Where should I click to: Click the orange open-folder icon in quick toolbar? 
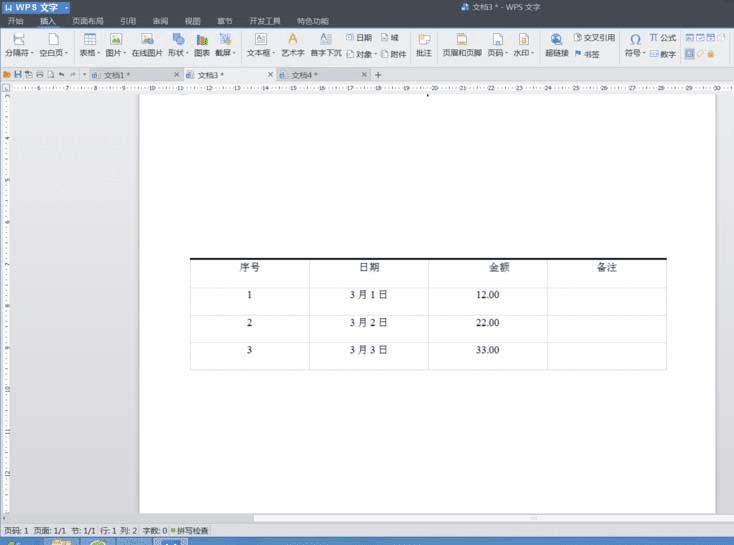[7, 74]
